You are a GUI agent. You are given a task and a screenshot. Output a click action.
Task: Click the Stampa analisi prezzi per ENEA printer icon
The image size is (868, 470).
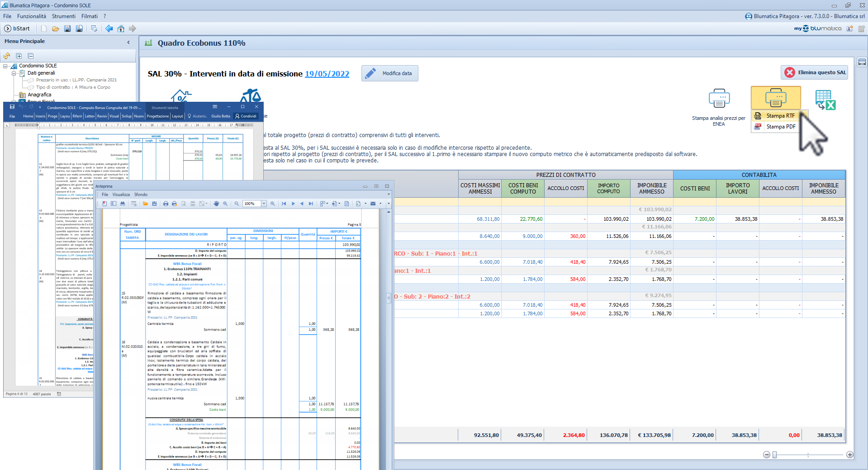pyautogui.click(x=719, y=98)
